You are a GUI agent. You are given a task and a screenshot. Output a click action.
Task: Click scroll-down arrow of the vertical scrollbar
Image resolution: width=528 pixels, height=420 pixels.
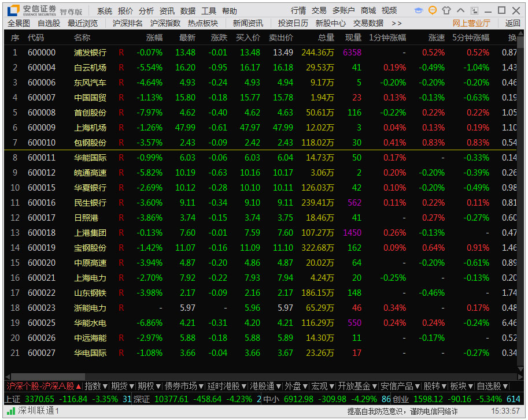520,369
